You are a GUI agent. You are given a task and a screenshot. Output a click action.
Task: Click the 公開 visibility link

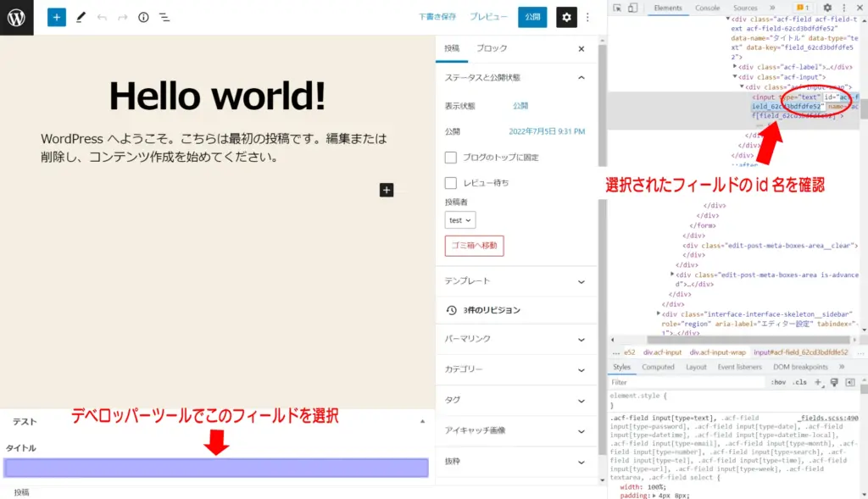[520, 106]
